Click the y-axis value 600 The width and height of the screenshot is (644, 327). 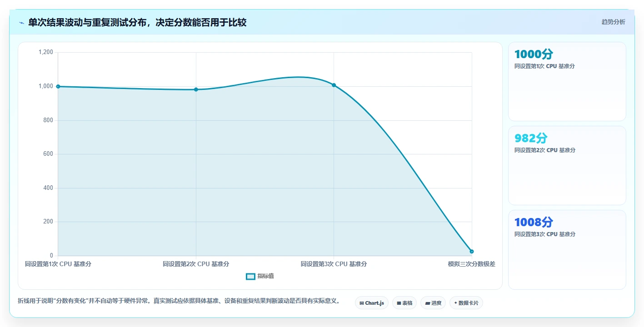point(48,154)
